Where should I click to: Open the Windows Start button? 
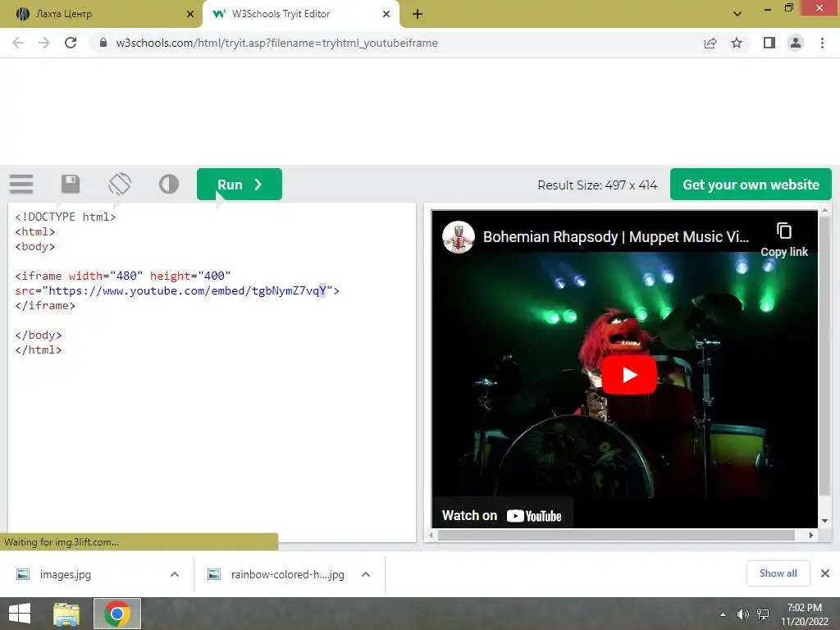(x=20, y=614)
